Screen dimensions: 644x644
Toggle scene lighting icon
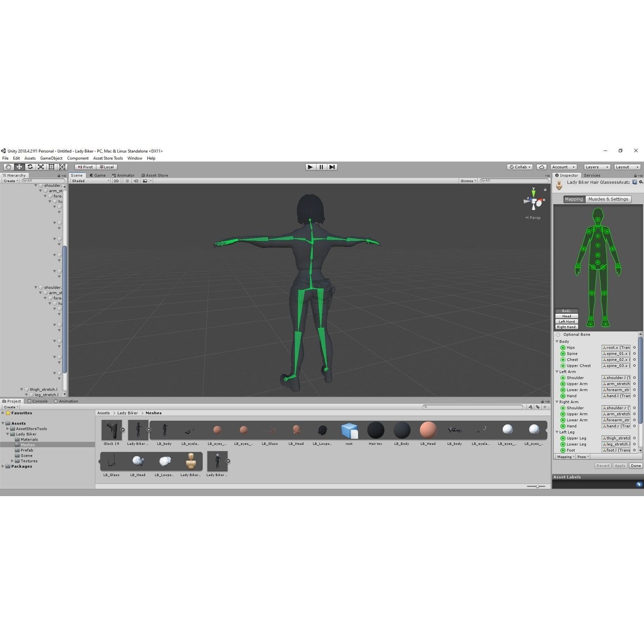click(128, 181)
